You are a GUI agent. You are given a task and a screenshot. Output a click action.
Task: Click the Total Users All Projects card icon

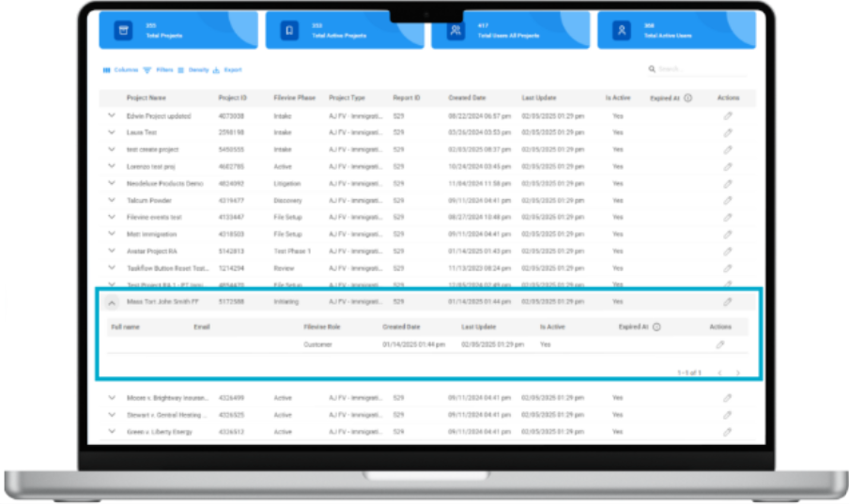455,30
